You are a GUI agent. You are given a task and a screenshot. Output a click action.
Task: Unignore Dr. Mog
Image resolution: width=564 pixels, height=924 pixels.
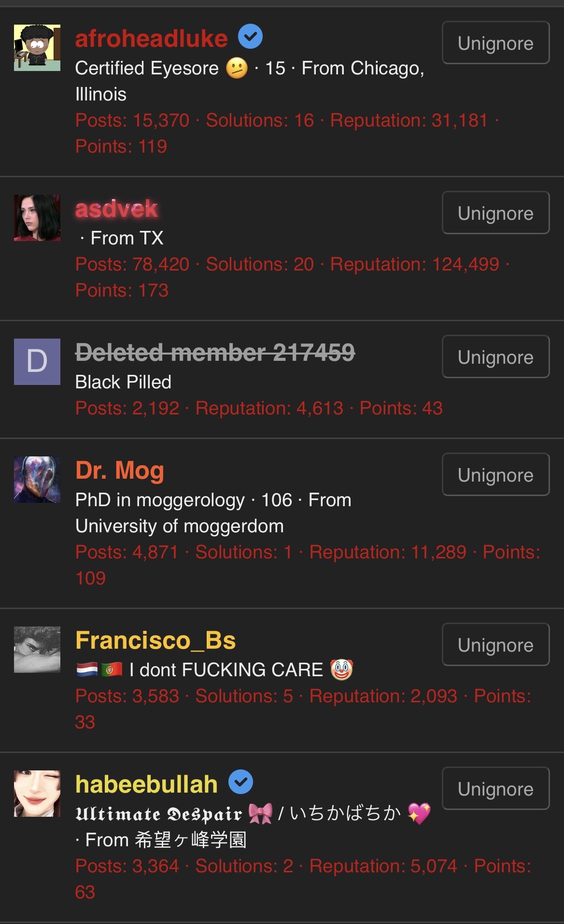(495, 474)
